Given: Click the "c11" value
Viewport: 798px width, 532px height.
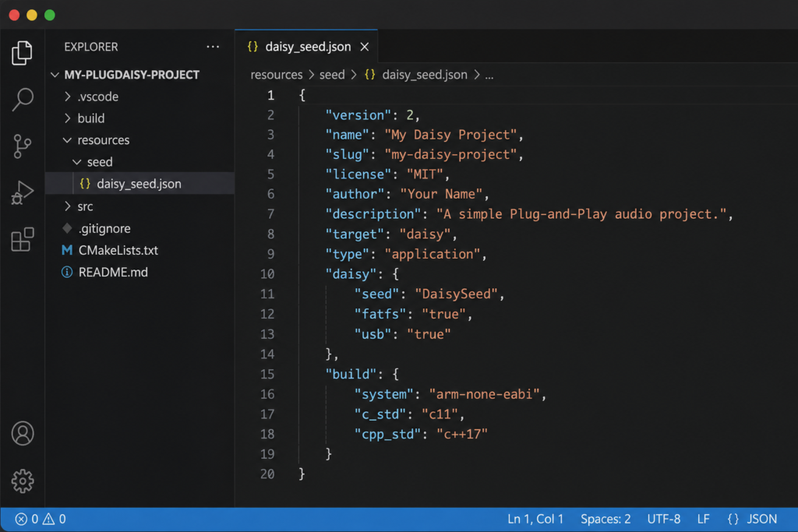Looking at the screenshot, I should (x=440, y=414).
